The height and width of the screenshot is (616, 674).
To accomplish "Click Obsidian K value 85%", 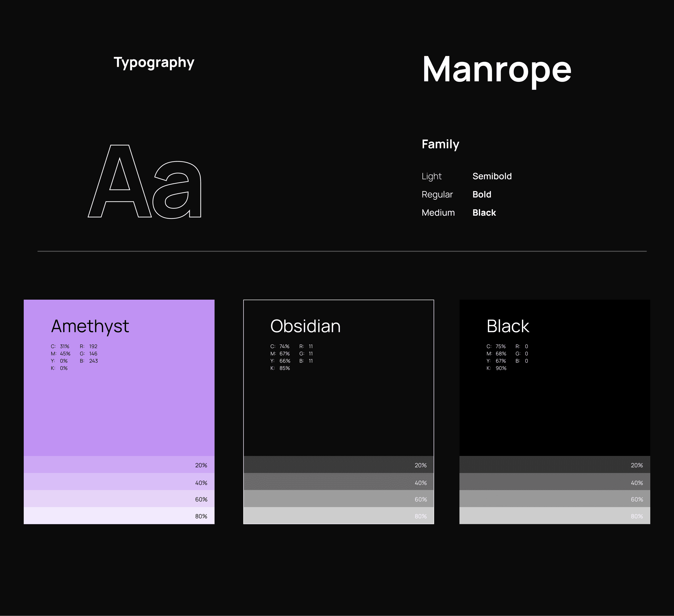I will [x=284, y=368].
